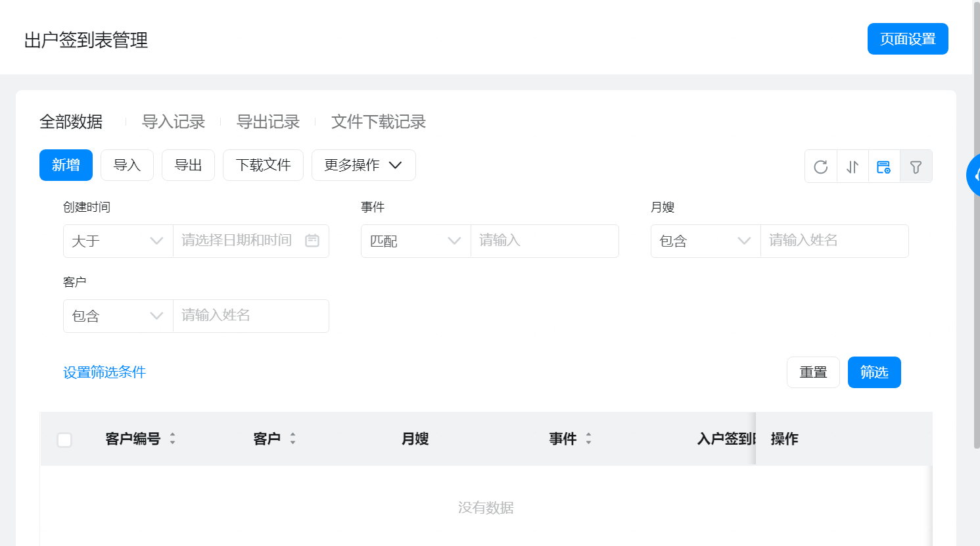
Task: Open the 包含 dropdown for 客户 filter
Action: point(118,316)
